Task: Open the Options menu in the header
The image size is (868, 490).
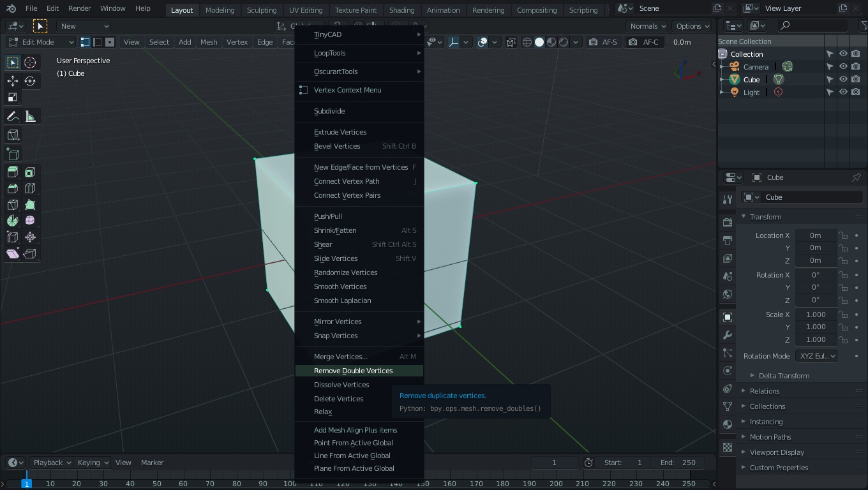Action: 691,26
